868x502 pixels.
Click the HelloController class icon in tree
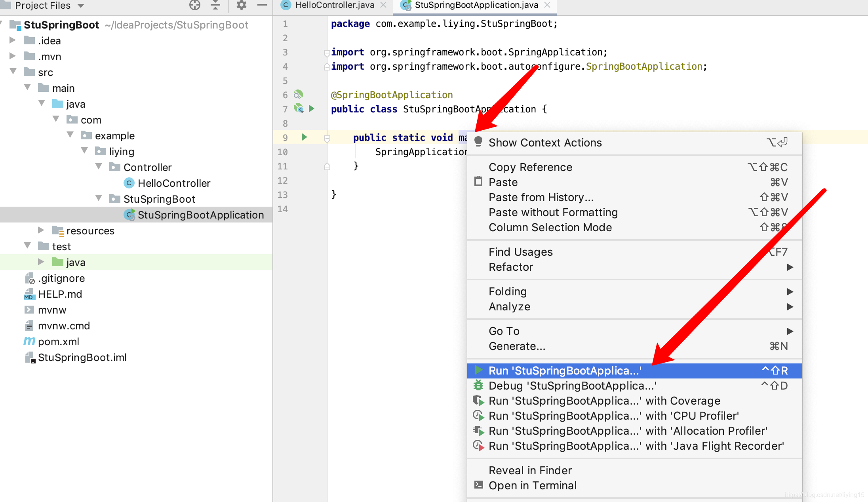click(129, 183)
